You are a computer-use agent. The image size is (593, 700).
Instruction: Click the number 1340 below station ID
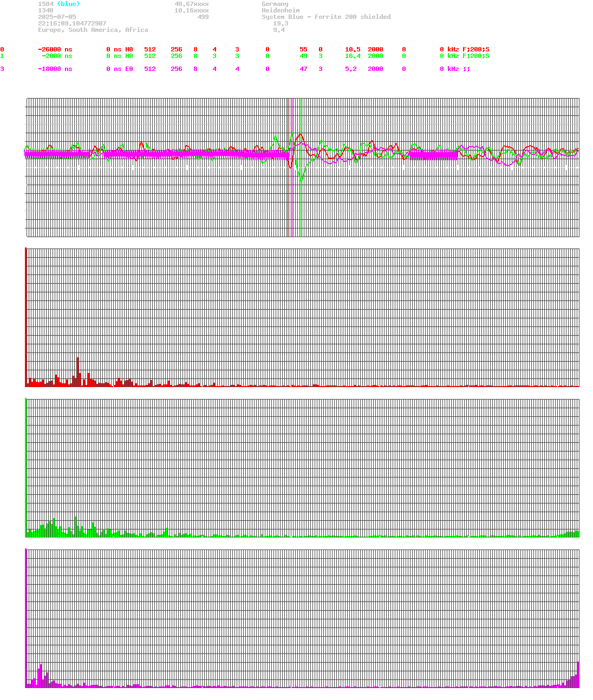click(45, 10)
